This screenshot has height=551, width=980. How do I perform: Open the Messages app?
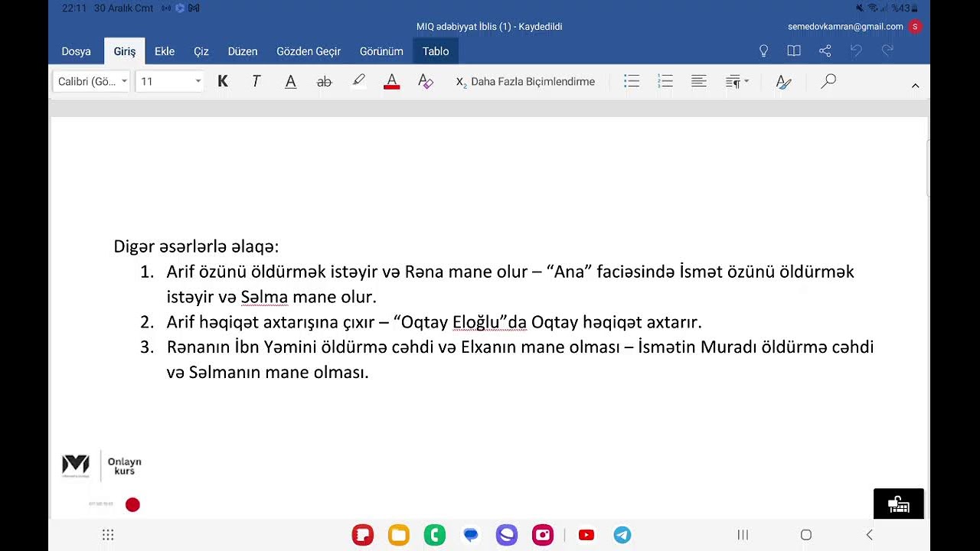[x=471, y=535]
